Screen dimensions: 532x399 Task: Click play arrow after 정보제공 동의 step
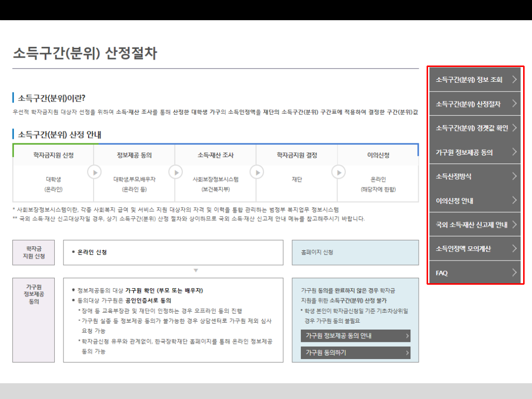175,172
